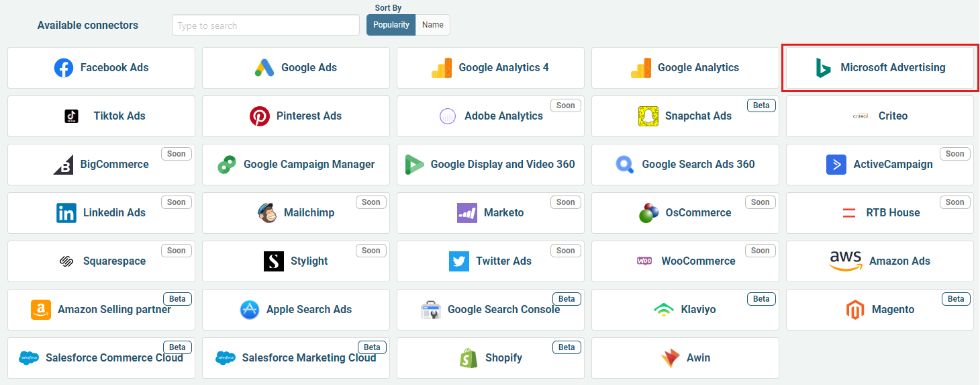
Task: Click the connector search field
Action: 266,26
